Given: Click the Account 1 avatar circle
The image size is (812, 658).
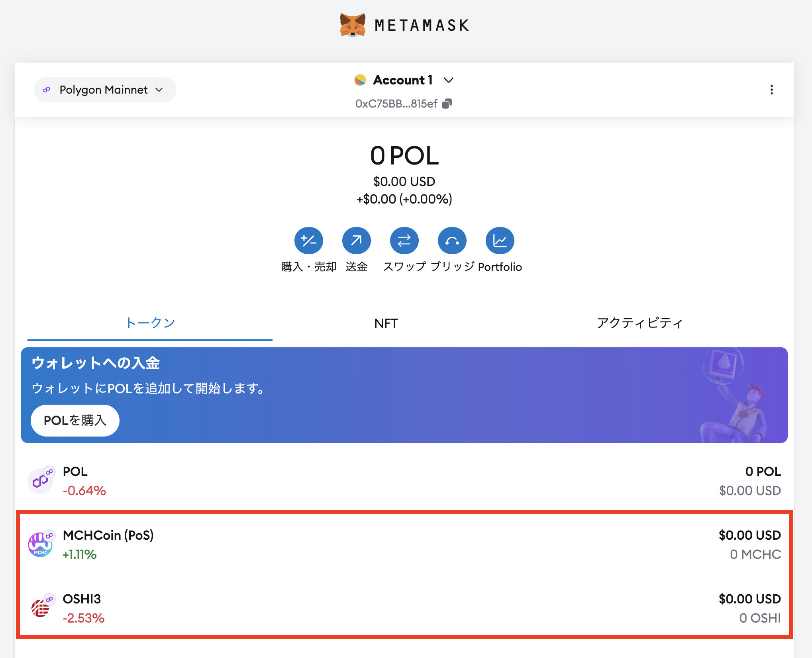Looking at the screenshot, I should [361, 80].
